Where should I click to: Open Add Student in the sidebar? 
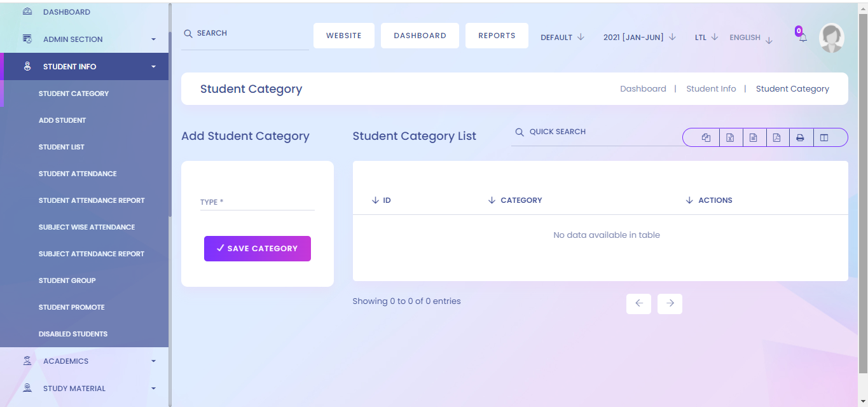point(62,120)
